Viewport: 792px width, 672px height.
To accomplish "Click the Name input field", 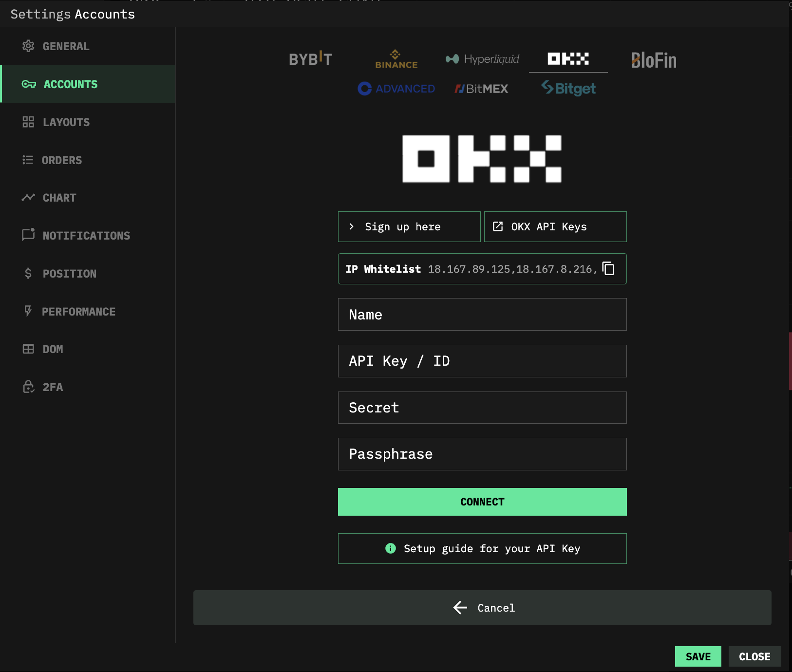I will click(x=482, y=315).
